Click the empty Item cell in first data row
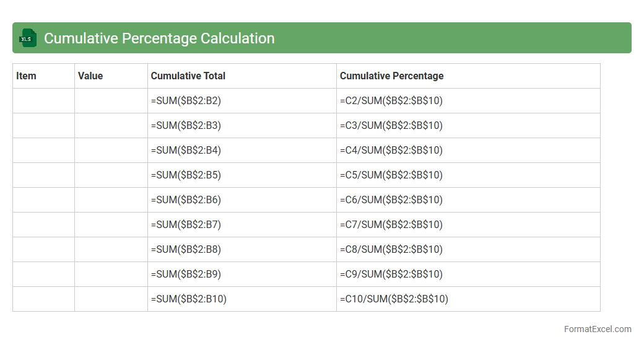 pyautogui.click(x=43, y=101)
